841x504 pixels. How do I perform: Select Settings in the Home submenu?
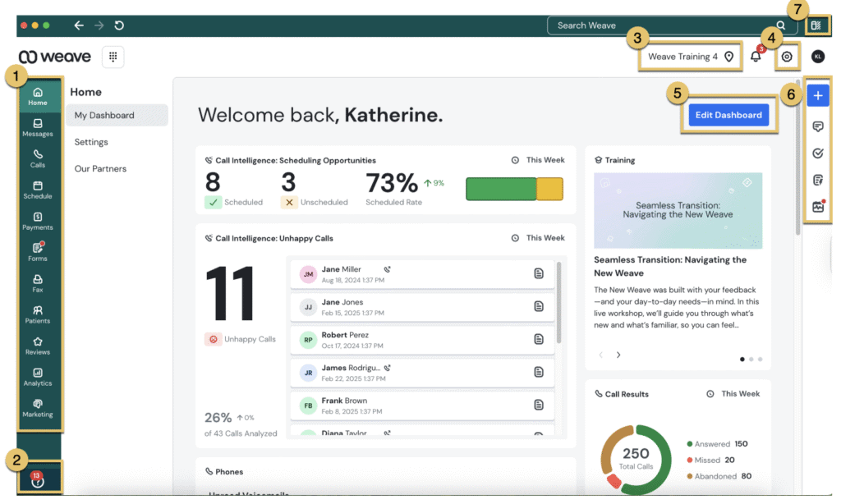tap(91, 142)
